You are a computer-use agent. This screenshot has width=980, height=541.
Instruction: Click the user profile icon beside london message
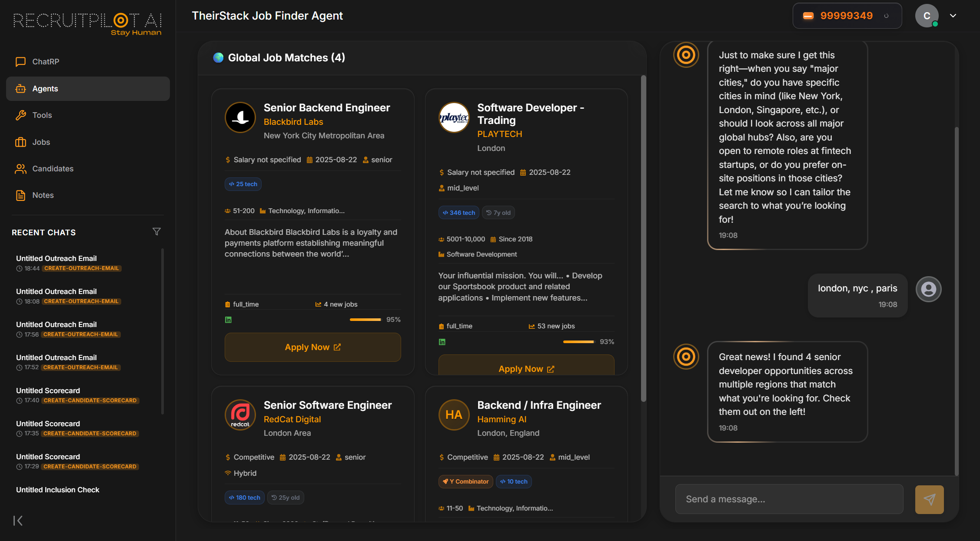point(929,289)
